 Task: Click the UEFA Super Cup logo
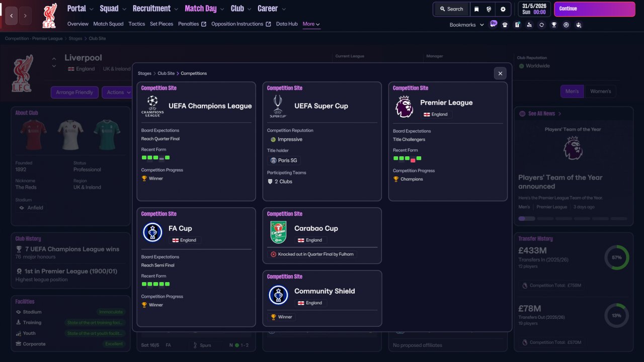pyautogui.click(x=278, y=106)
